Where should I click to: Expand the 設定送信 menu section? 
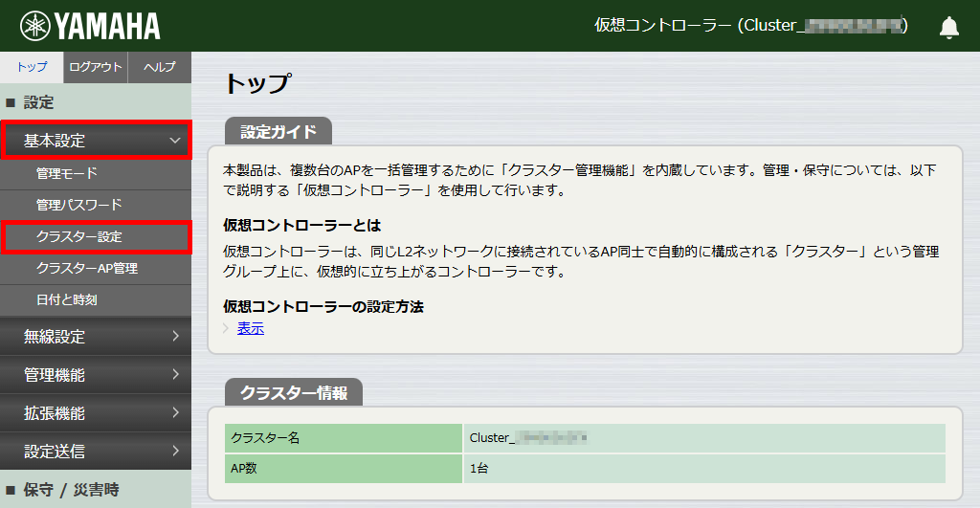tap(96, 451)
